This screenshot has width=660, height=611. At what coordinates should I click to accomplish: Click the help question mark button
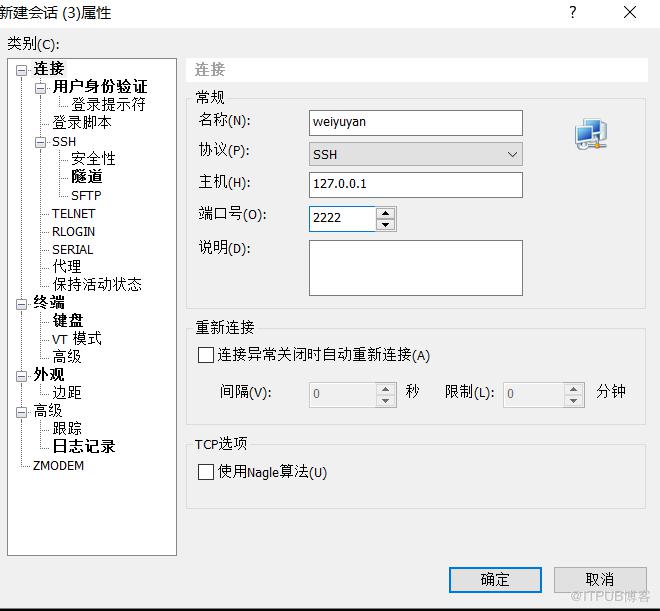point(572,12)
